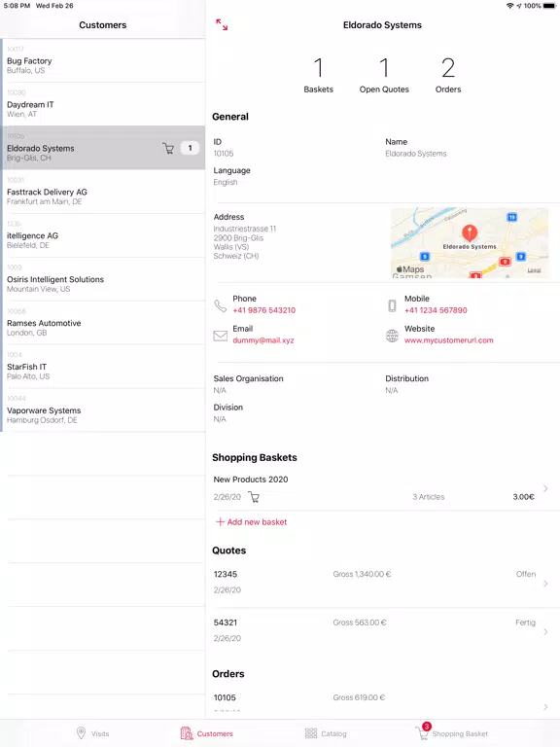Image resolution: width=560 pixels, height=747 pixels.
Task: Switch to the Shopping Basket tab
Action: [452, 732]
